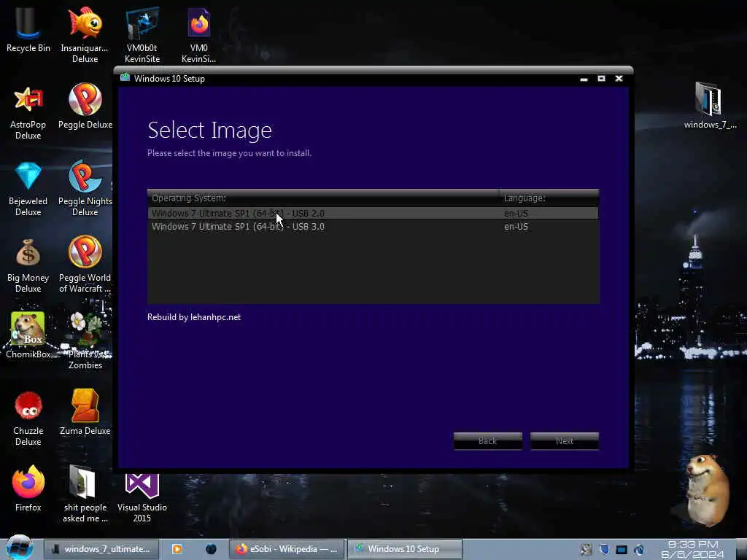
Task: Minimize the Windows 10 Setup window
Action: [584, 79]
